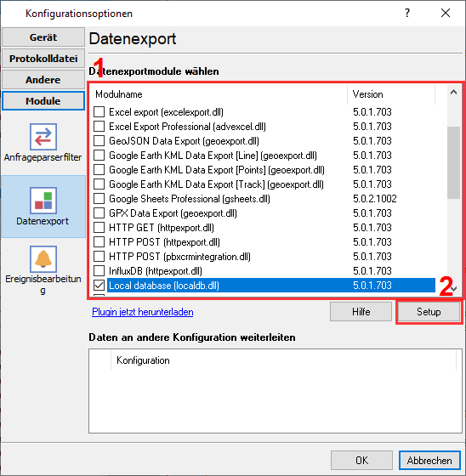The width and height of the screenshot is (466, 476).
Task: Click the module list scroll up arrow
Action: 453,93
